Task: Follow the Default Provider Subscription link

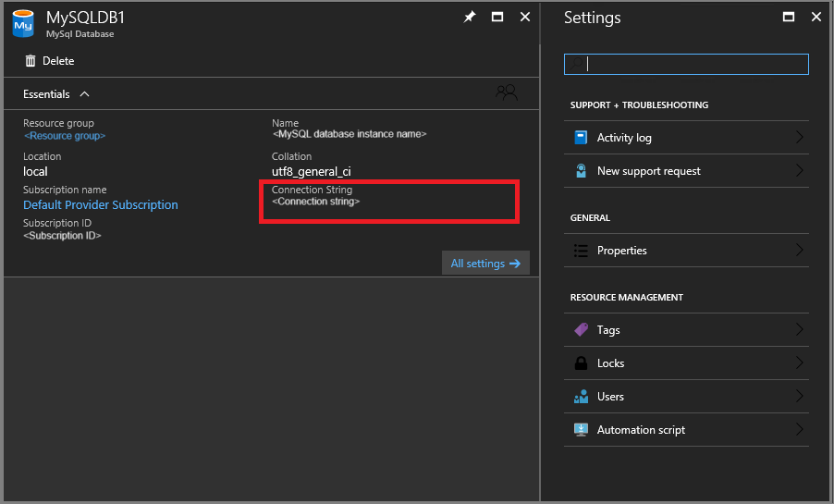Action: click(x=101, y=205)
